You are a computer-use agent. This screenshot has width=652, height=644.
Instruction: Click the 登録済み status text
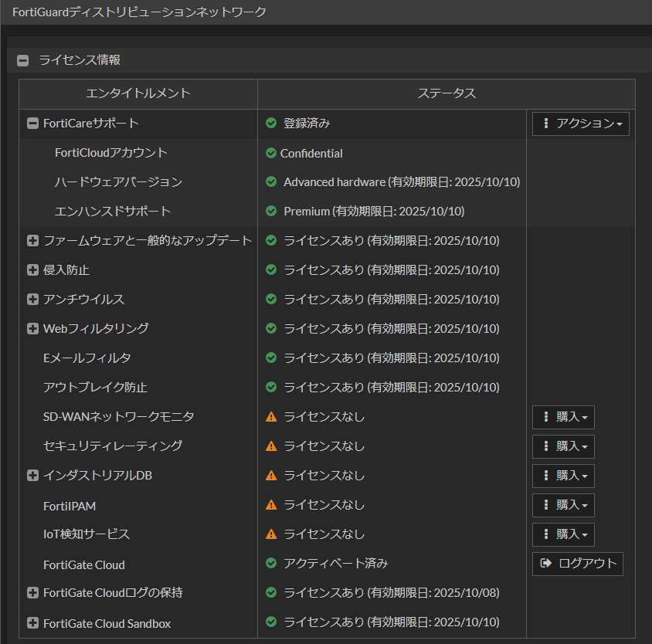[307, 123]
